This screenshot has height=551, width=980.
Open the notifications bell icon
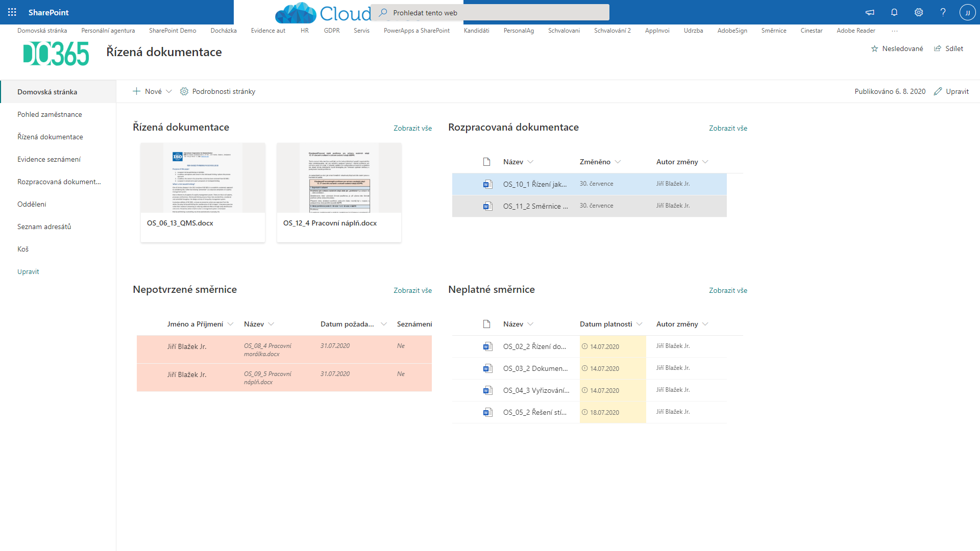[x=894, y=12]
